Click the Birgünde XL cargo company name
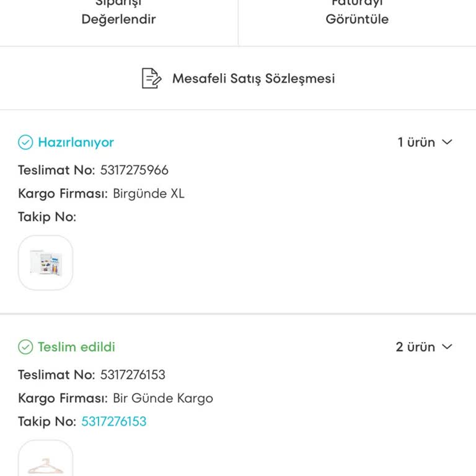 pyautogui.click(x=148, y=193)
